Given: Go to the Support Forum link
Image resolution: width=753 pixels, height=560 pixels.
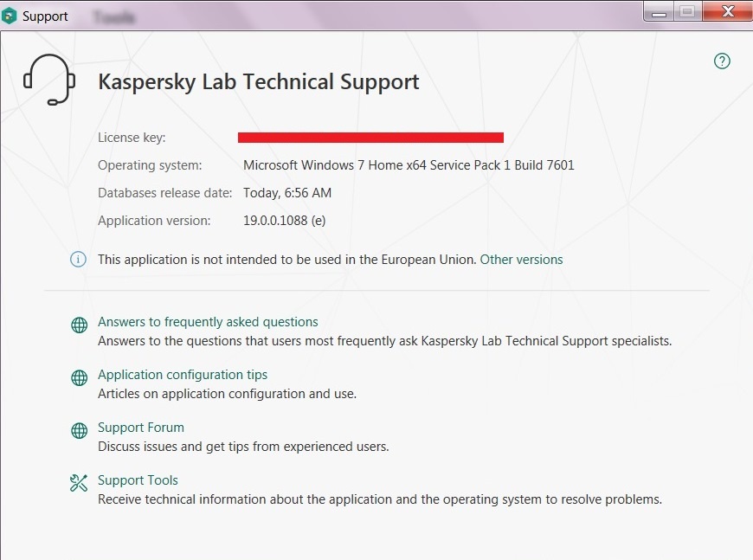Looking at the screenshot, I should [x=141, y=428].
